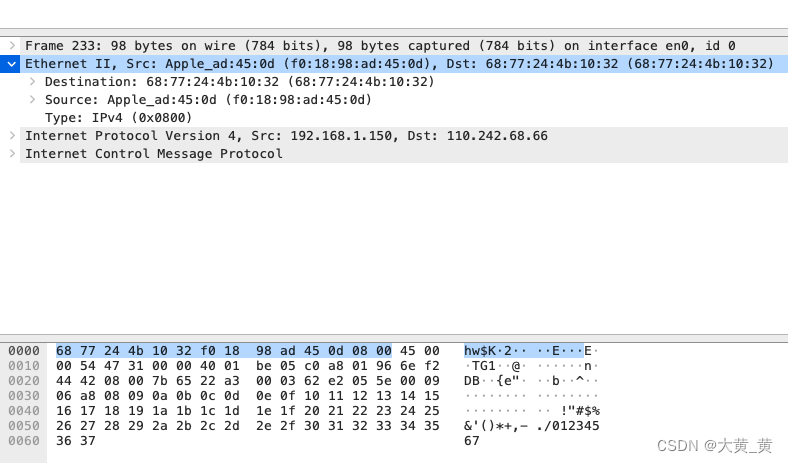Image resolution: width=788 pixels, height=463 pixels.
Task: Expand the Source Apple_ad:45:0d field
Action: [32, 100]
